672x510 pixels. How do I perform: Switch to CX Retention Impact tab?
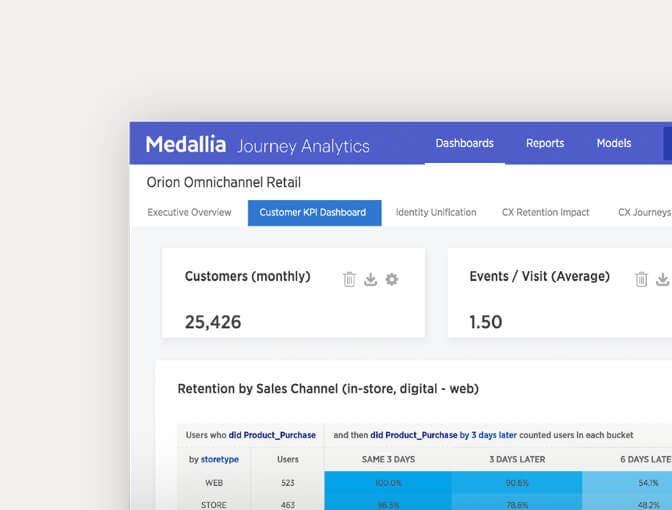point(546,213)
